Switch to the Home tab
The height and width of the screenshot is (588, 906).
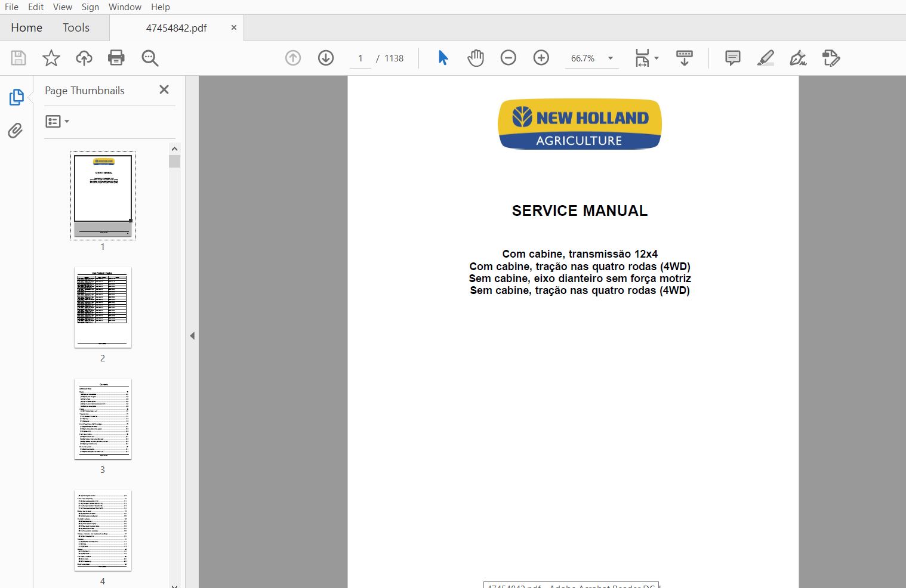pos(27,27)
